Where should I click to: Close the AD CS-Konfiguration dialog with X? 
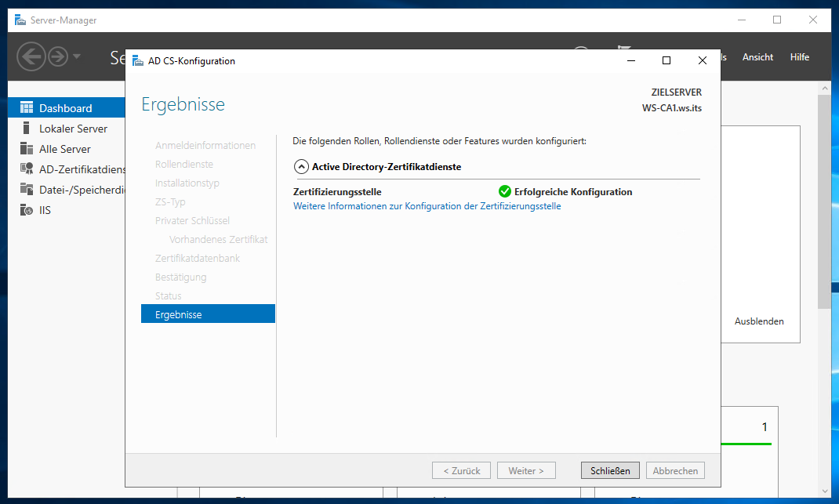[x=702, y=60]
